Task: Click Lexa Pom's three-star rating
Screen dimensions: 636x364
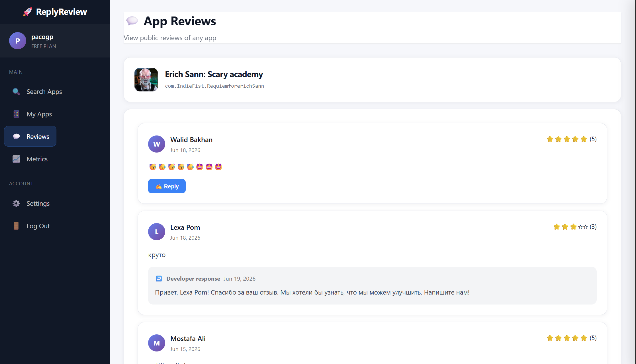Action: tap(575, 227)
